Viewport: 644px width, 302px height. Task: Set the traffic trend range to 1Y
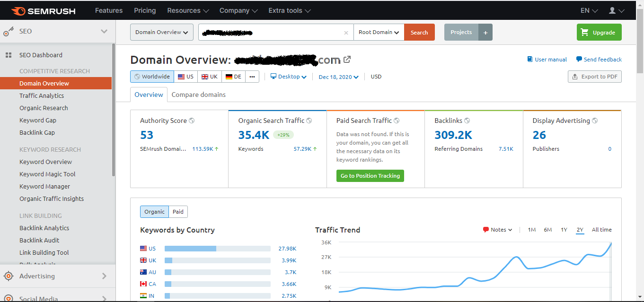tap(564, 230)
